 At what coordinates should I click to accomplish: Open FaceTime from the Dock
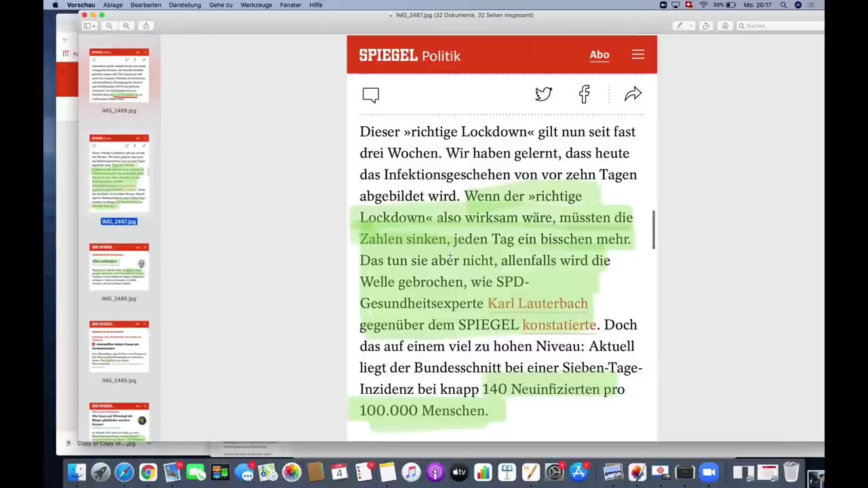(196, 472)
